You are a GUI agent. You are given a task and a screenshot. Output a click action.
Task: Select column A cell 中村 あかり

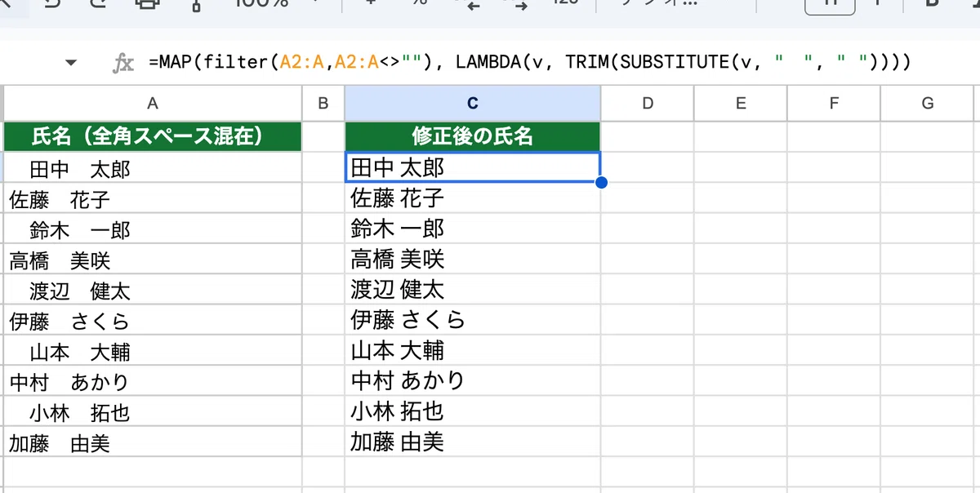(x=153, y=382)
